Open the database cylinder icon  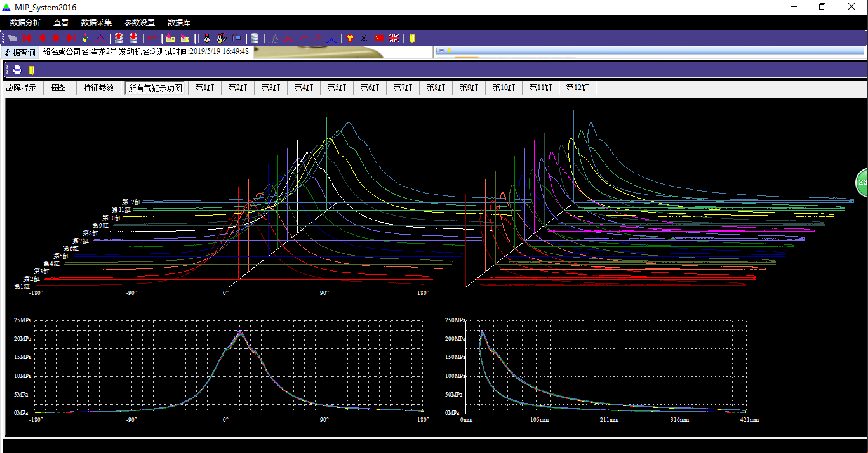coord(255,38)
